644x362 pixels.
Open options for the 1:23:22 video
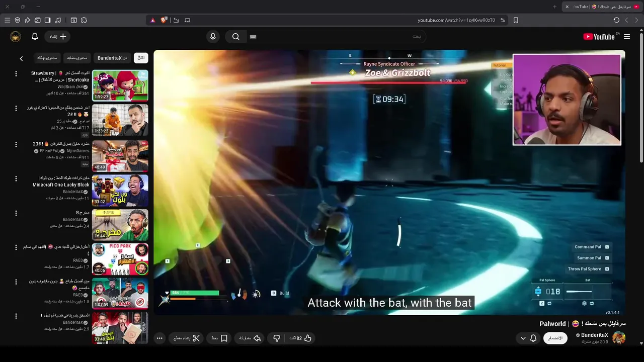pos(16,108)
